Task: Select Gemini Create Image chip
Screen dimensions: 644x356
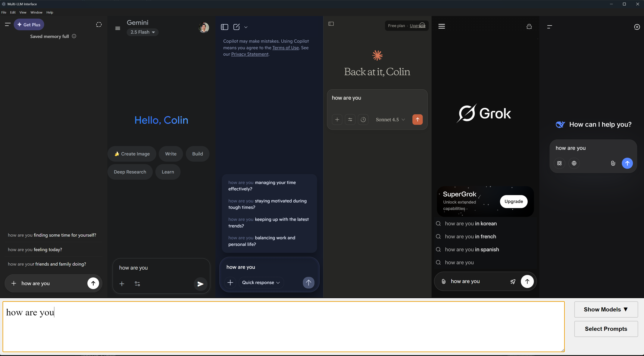Action: point(132,154)
